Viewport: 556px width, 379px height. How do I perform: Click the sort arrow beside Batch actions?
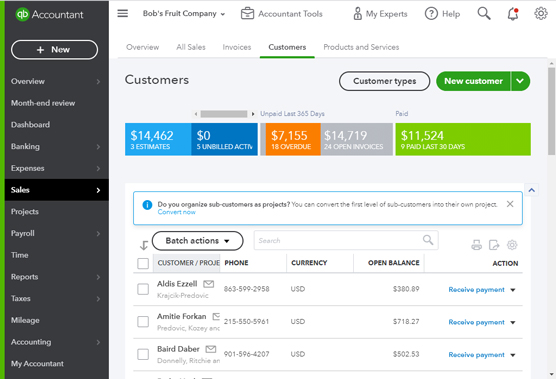[x=144, y=245]
